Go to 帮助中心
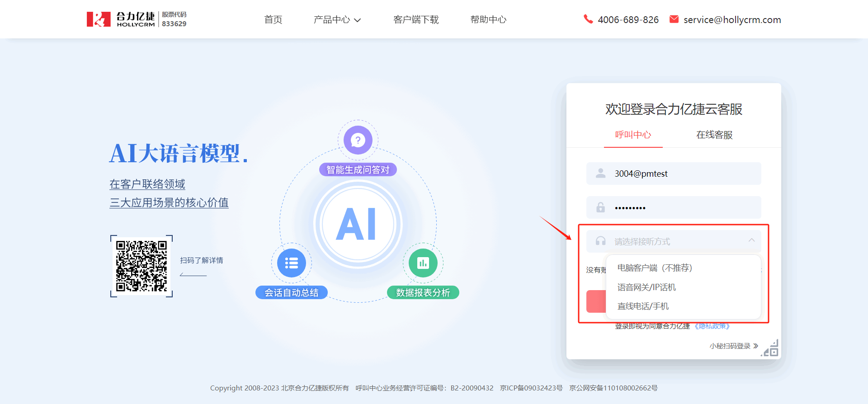The height and width of the screenshot is (404, 868). [488, 19]
